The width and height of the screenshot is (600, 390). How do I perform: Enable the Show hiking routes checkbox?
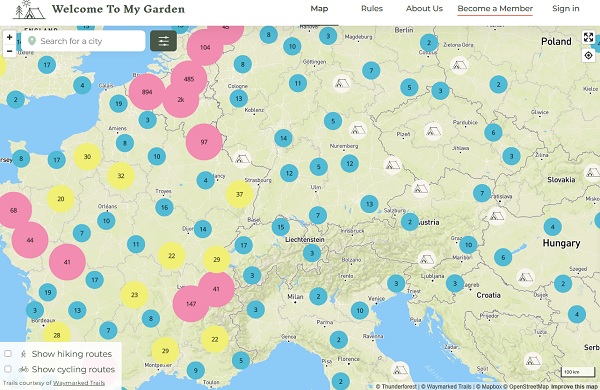pyautogui.click(x=8, y=354)
